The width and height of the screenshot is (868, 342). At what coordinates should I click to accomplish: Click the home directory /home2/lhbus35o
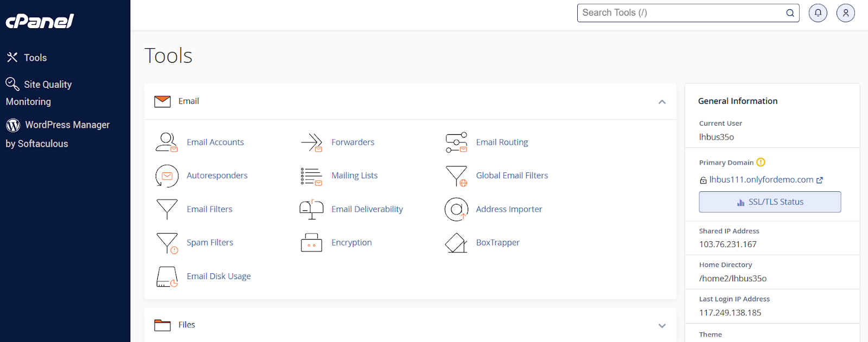(x=733, y=279)
